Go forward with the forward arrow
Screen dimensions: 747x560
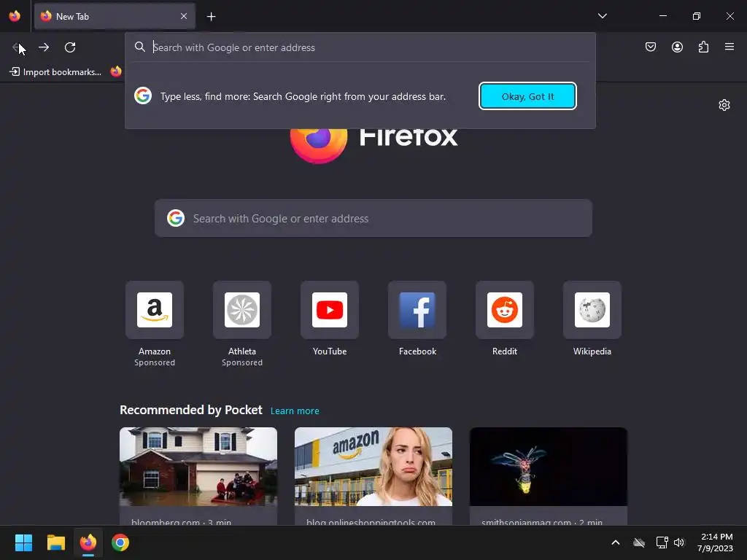44,47
